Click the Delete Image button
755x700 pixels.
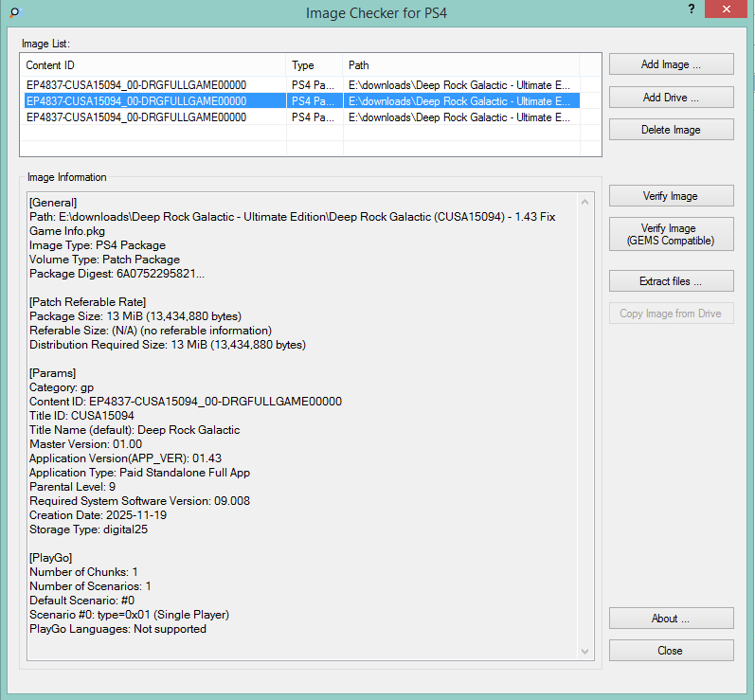(x=671, y=130)
